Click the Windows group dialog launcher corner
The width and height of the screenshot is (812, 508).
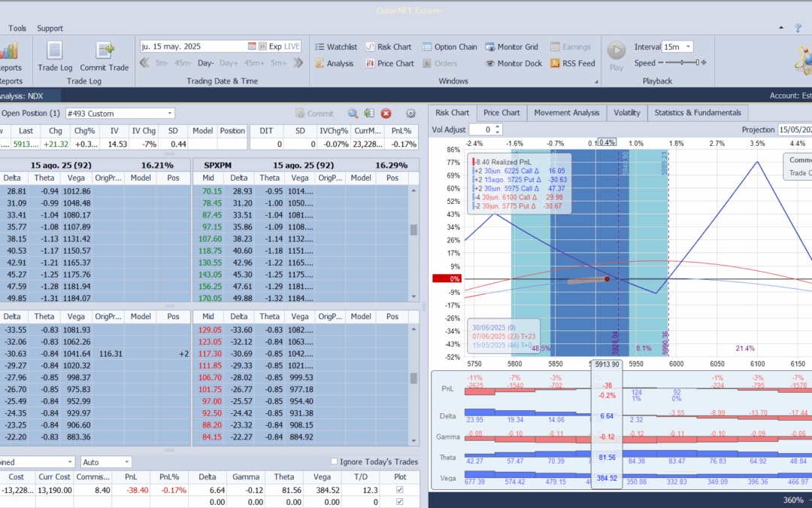point(596,82)
